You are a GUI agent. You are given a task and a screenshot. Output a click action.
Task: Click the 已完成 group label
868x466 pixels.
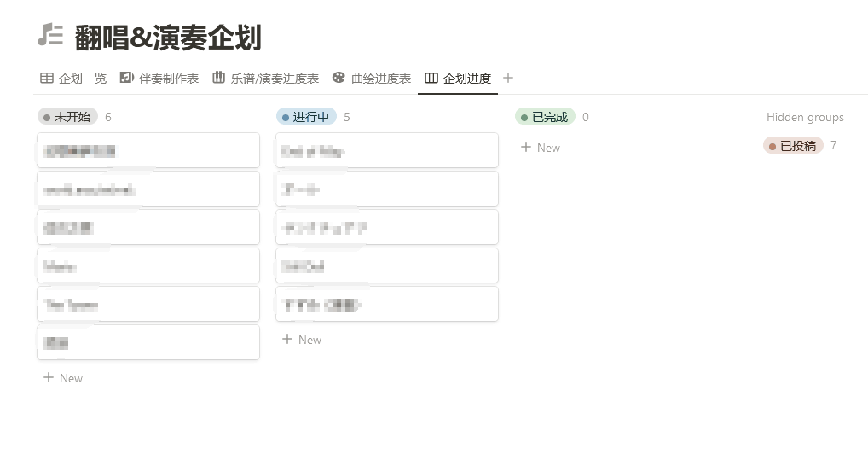545,117
